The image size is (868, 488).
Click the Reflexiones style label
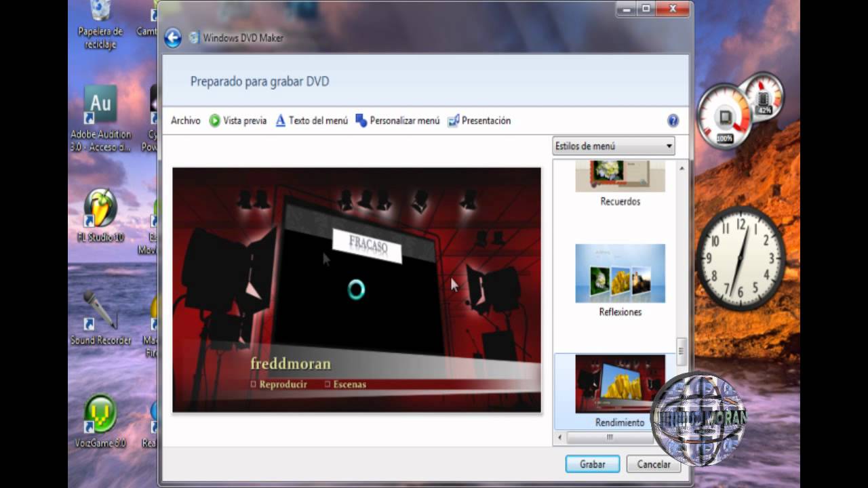pos(620,312)
